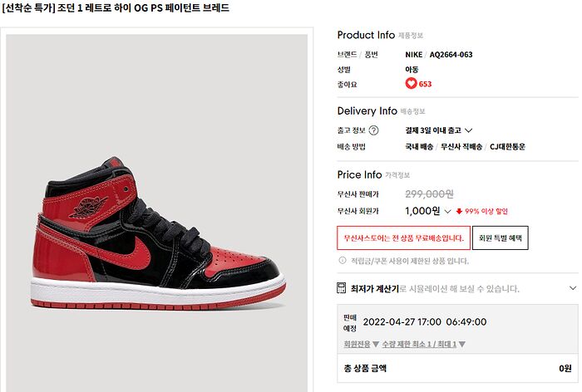The height and width of the screenshot is (392, 582).
Task: Click the 회원 특별 혜택 button
Action: point(500,238)
